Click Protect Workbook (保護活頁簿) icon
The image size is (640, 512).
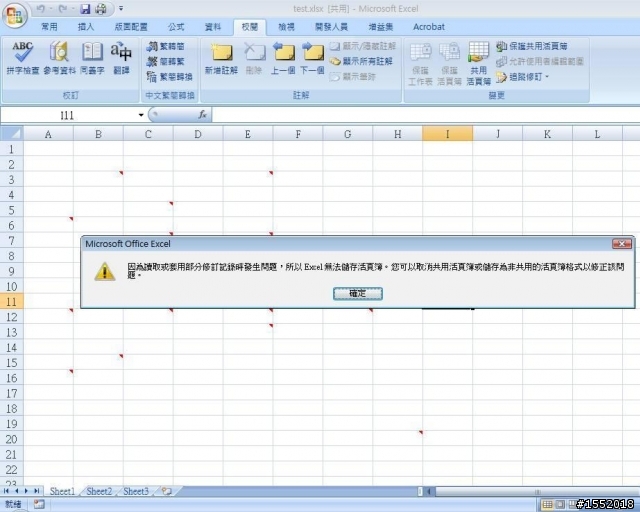pos(449,64)
